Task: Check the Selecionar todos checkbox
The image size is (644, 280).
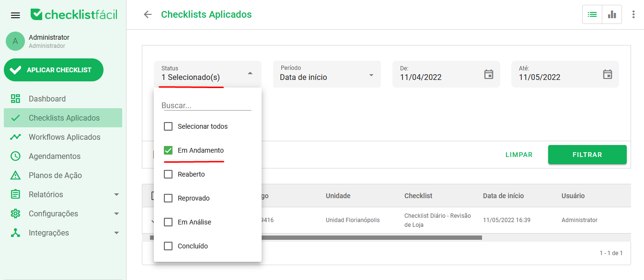Action: [x=168, y=126]
